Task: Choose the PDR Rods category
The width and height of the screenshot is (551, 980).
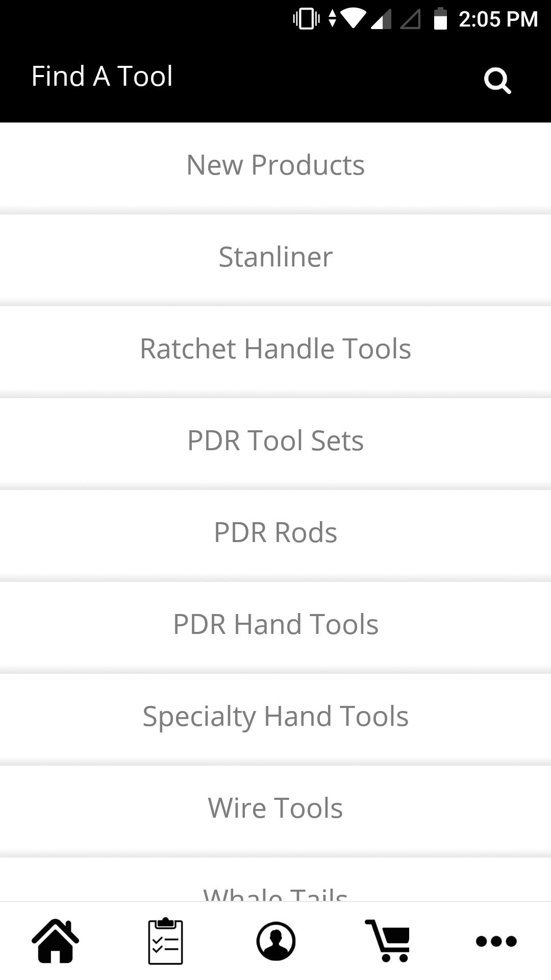Action: (x=275, y=533)
